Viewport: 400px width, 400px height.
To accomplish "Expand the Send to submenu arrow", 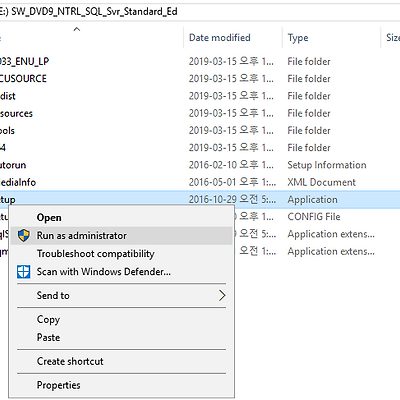I will pos(222,295).
